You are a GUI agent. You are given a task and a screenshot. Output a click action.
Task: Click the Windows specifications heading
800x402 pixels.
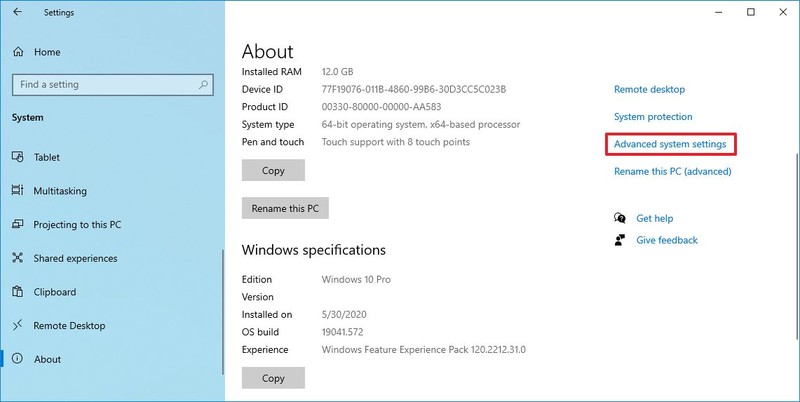(314, 250)
